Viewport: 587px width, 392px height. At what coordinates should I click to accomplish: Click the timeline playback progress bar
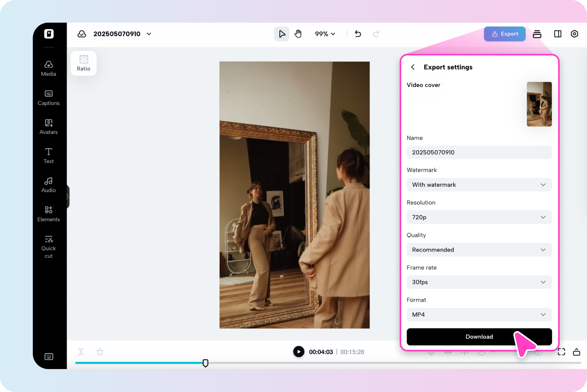[x=206, y=363]
